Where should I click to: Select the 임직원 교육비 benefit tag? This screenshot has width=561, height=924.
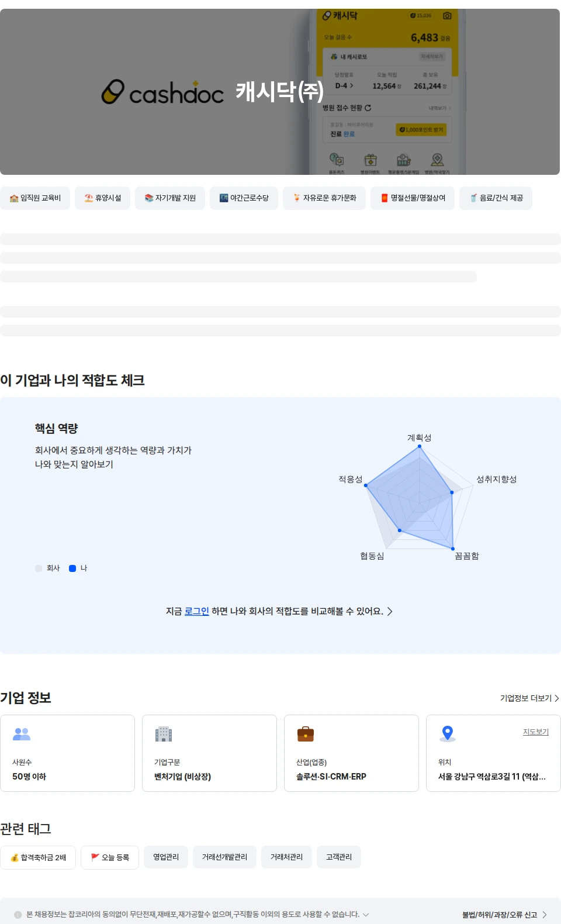pyautogui.click(x=35, y=198)
